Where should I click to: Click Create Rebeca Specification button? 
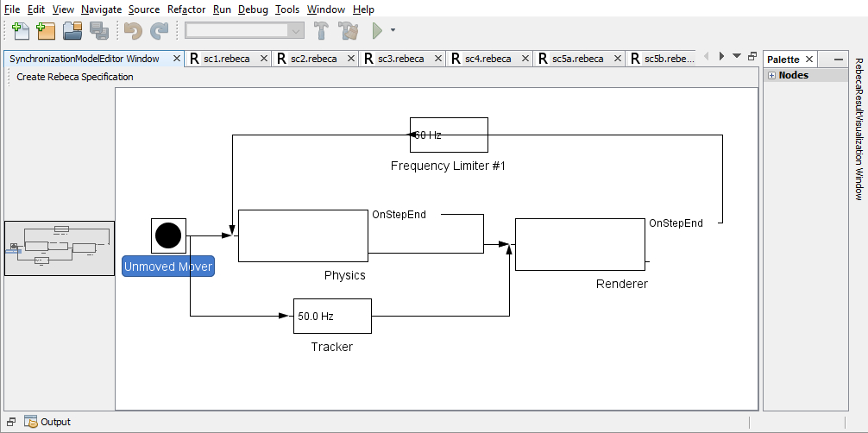click(x=75, y=77)
